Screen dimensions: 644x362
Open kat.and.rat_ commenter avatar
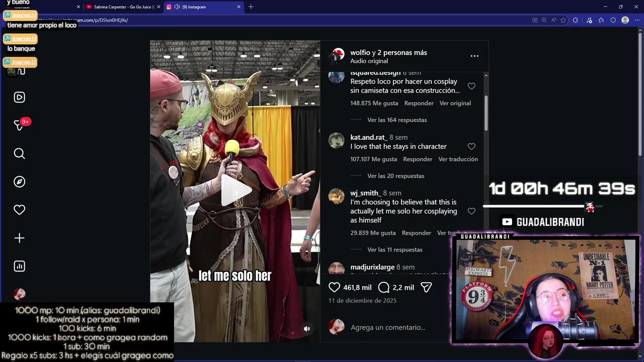point(336,140)
